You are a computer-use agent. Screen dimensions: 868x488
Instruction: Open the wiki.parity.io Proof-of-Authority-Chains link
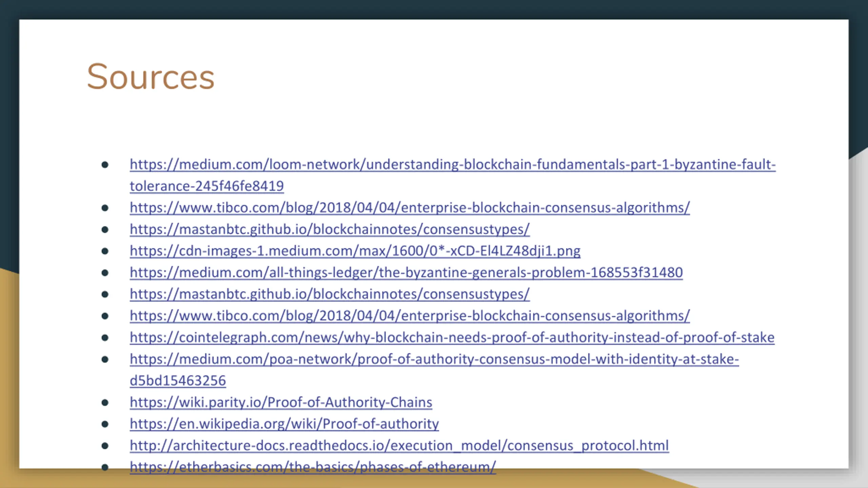281,402
